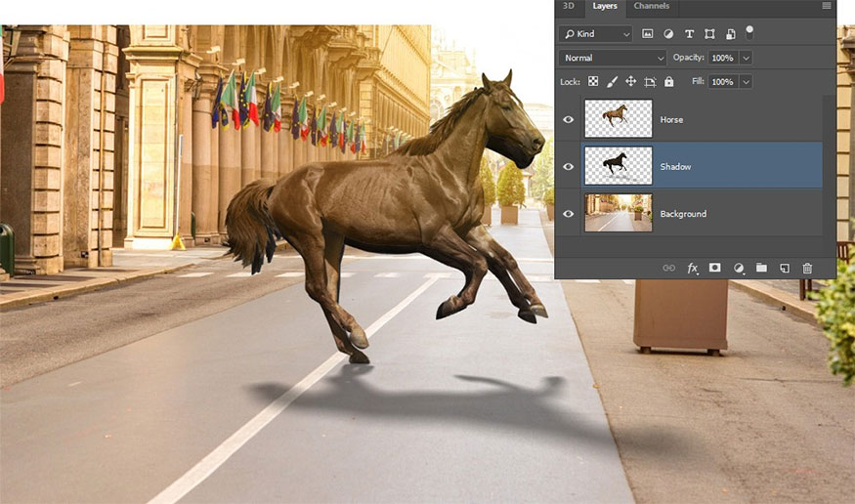Open the Layers panel flyout menu
Image resolution: width=855 pixels, height=504 pixels.
click(x=827, y=6)
